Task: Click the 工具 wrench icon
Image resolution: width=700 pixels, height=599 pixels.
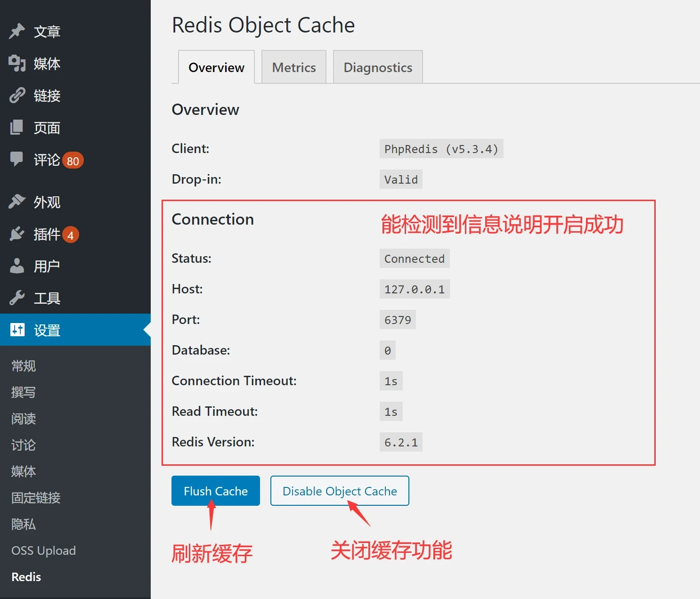Action: (x=17, y=298)
